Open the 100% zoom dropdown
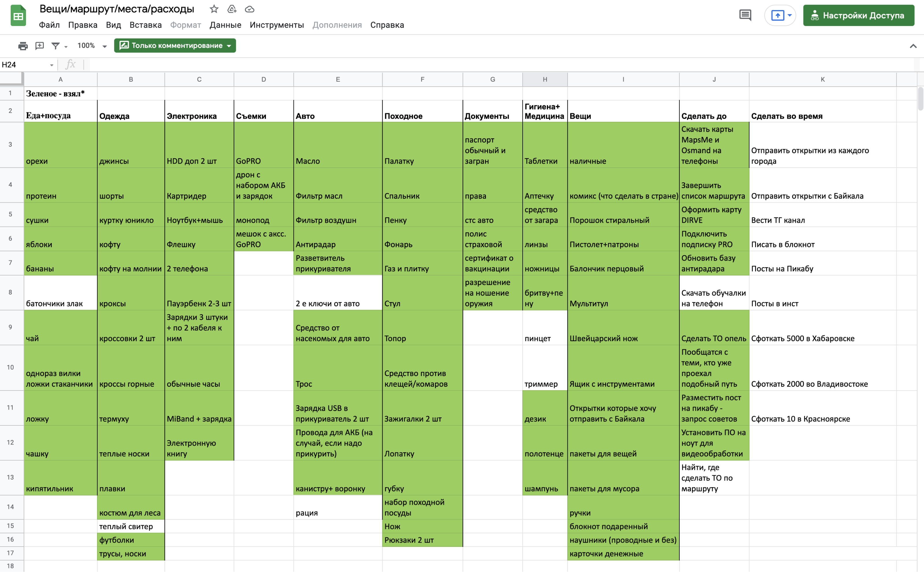 [92, 46]
